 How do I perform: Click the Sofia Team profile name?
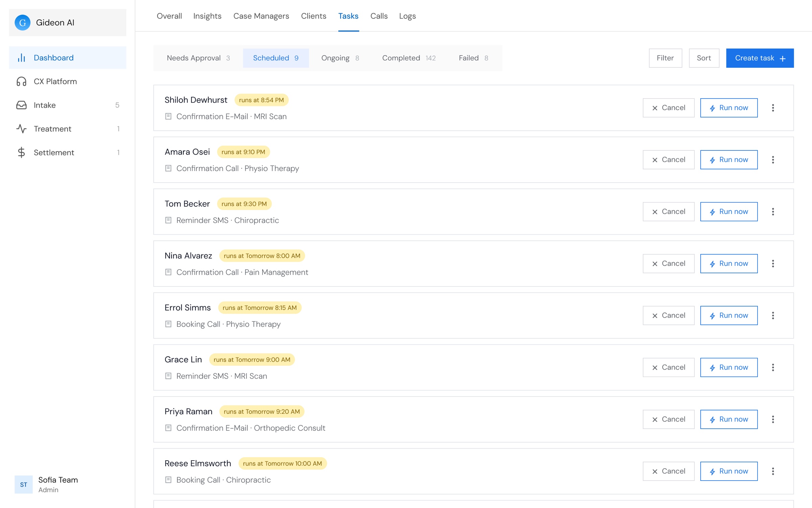[58, 480]
